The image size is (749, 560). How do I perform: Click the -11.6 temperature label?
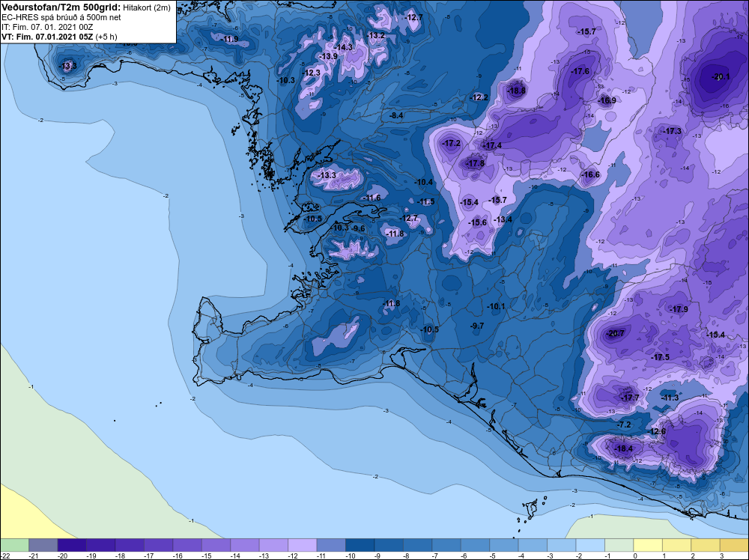tap(372, 198)
